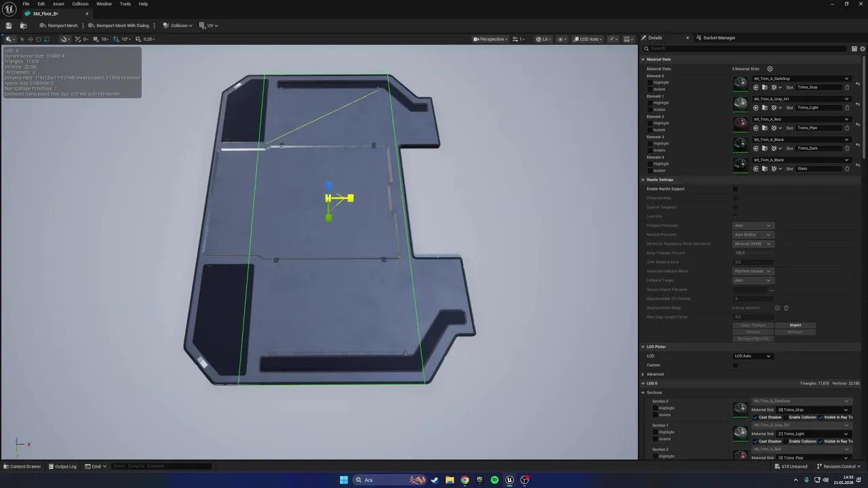Click the add material slot plus icon
The image size is (868, 488).
click(770, 69)
